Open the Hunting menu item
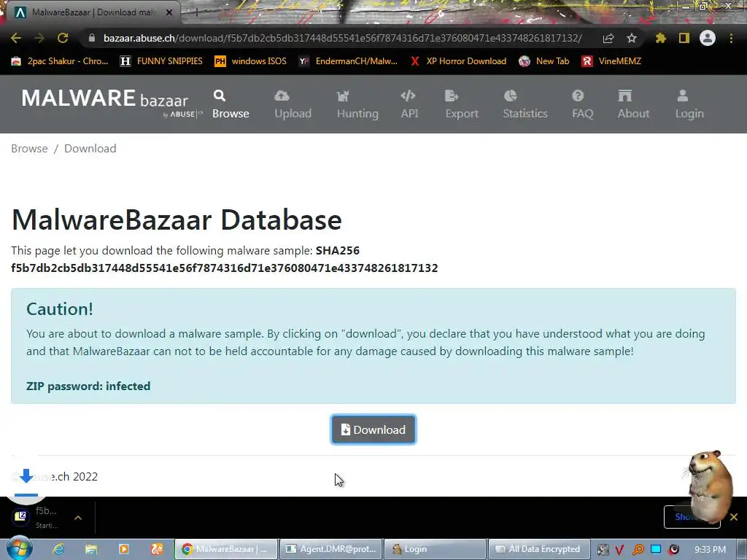 pos(357,104)
